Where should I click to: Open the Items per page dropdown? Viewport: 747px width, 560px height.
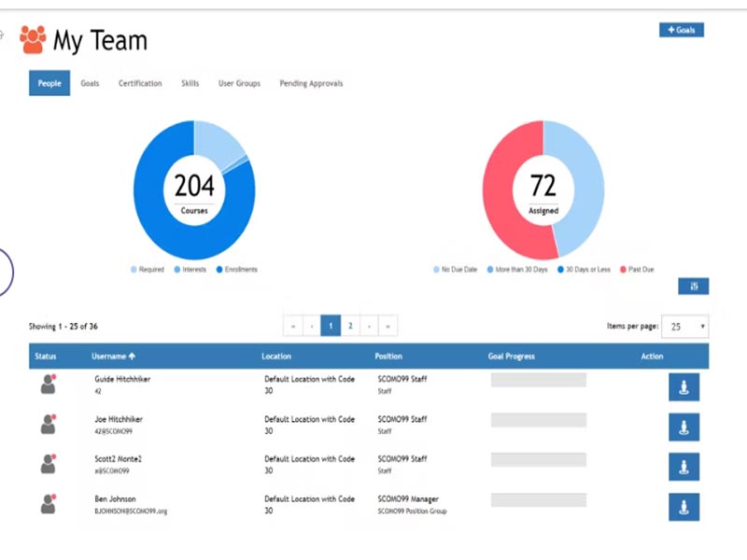(684, 327)
